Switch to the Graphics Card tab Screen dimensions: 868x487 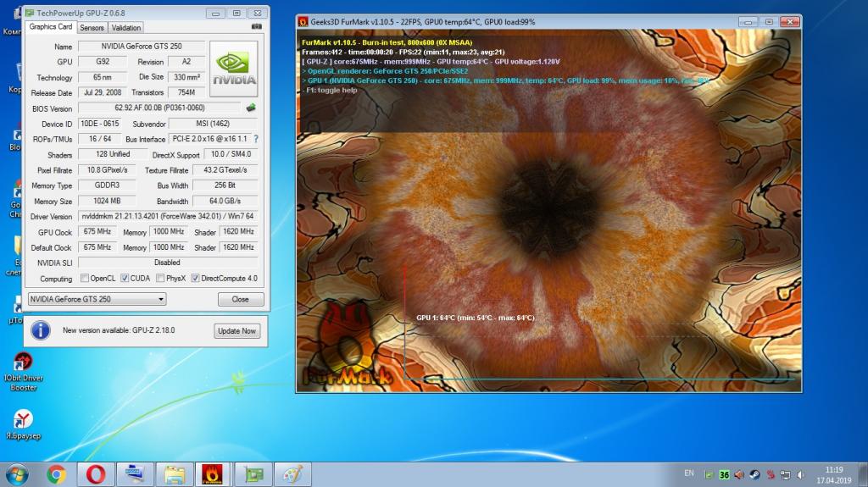[50, 26]
